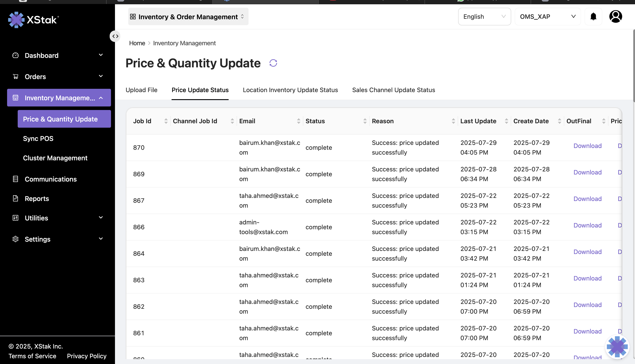Click the Reports document icon in sidebar
Image resolution: width=635 pixels, height=364 pixels.
(15, 199)
